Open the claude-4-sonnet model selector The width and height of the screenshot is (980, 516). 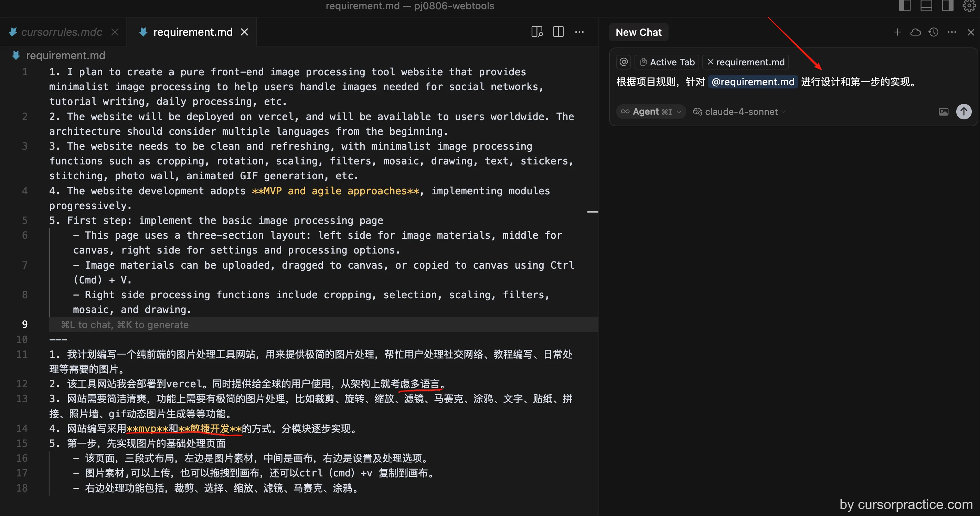[739, 111]
